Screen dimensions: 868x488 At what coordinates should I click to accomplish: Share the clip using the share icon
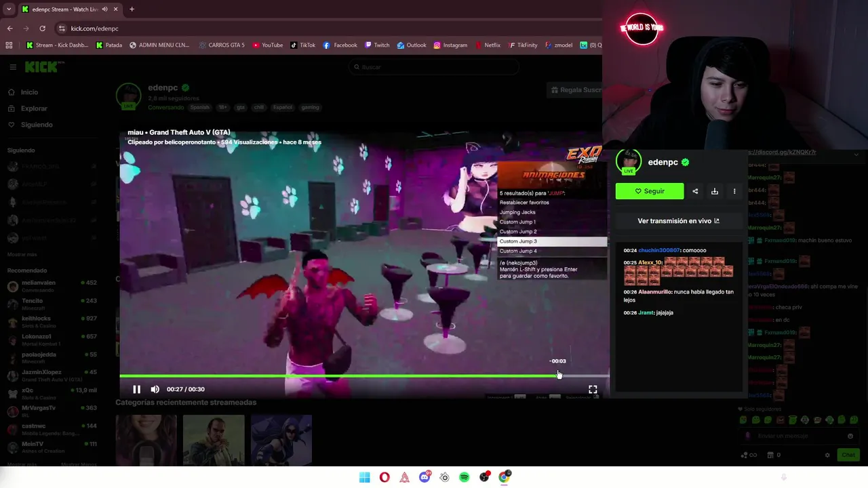[x=695, y=191]
